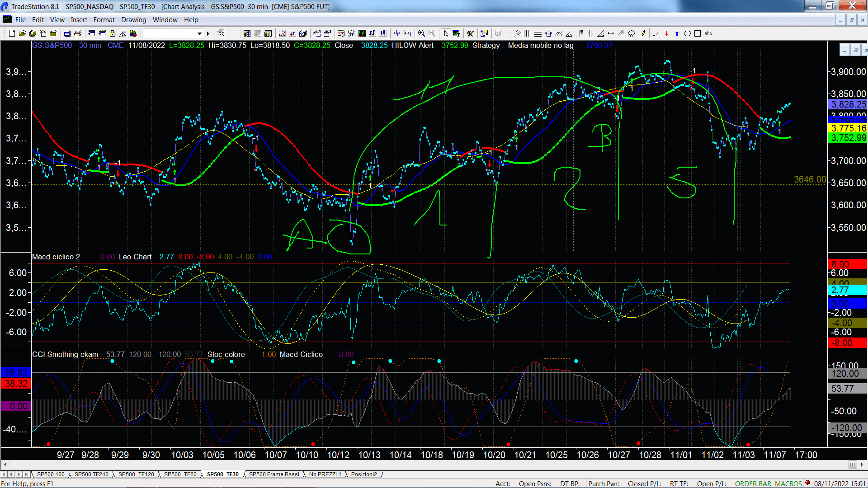Click the CCI Smothing ekam label

pos(65,354)
